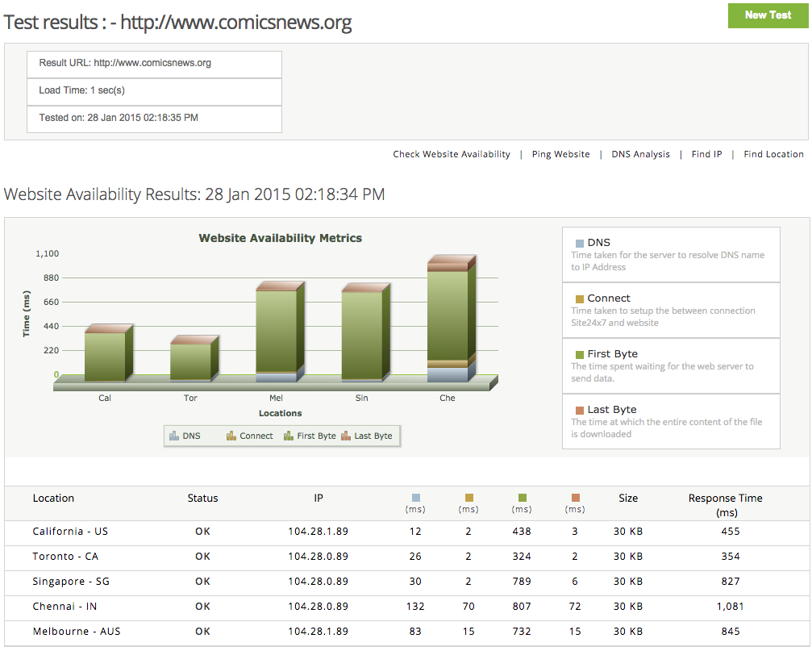Click the orange Last Byte square in side panel

click(x=580, y=411)
